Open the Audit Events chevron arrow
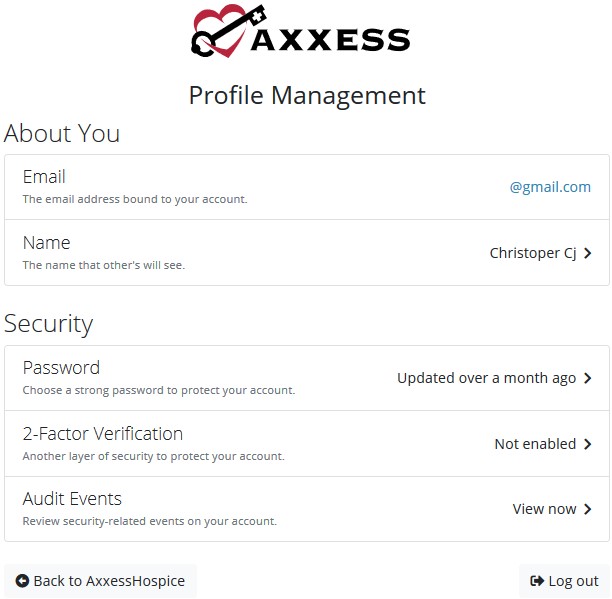 (x=588, y=510)
